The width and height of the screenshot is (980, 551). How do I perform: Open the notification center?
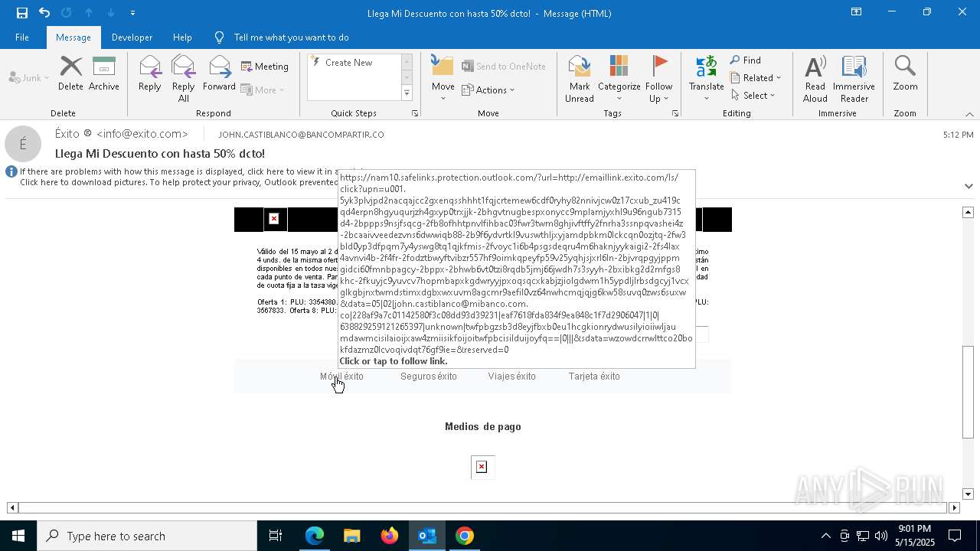955,536
